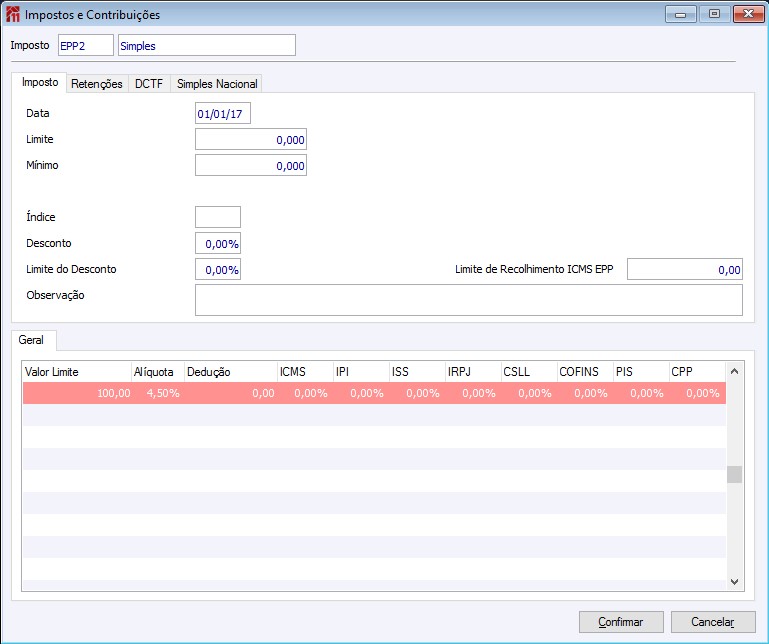
Task: Click the scroll down arrow of table
Action: pyautogui.click(x=734, y=582)
